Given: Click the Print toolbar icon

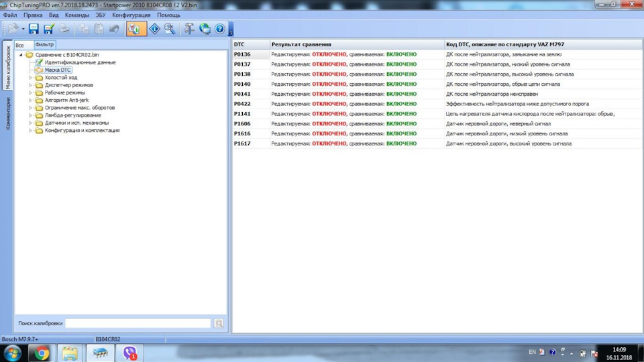Looking at the screenshot, I should click(x=64, y=29).
